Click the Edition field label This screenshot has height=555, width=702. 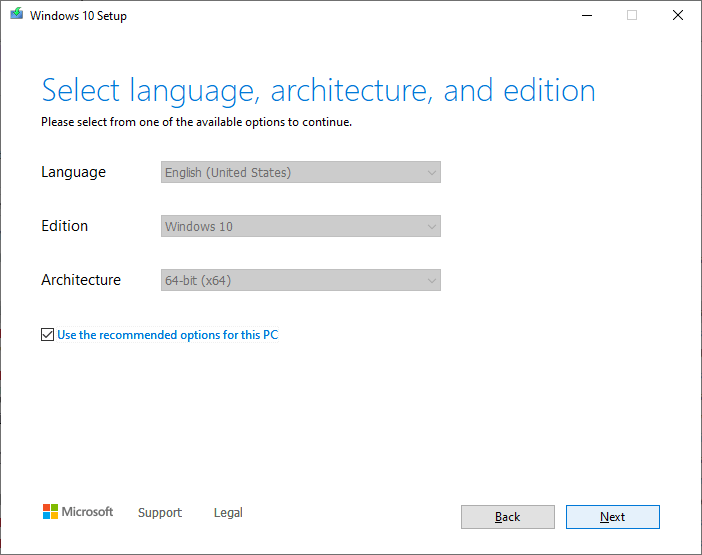(x=64, y=226)
